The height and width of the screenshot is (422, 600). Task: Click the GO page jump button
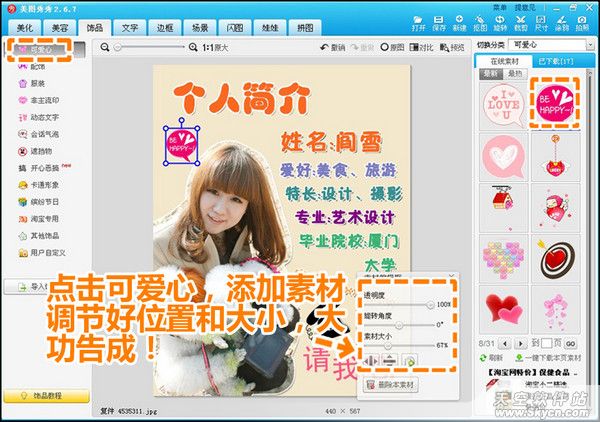tap(571, 344)
